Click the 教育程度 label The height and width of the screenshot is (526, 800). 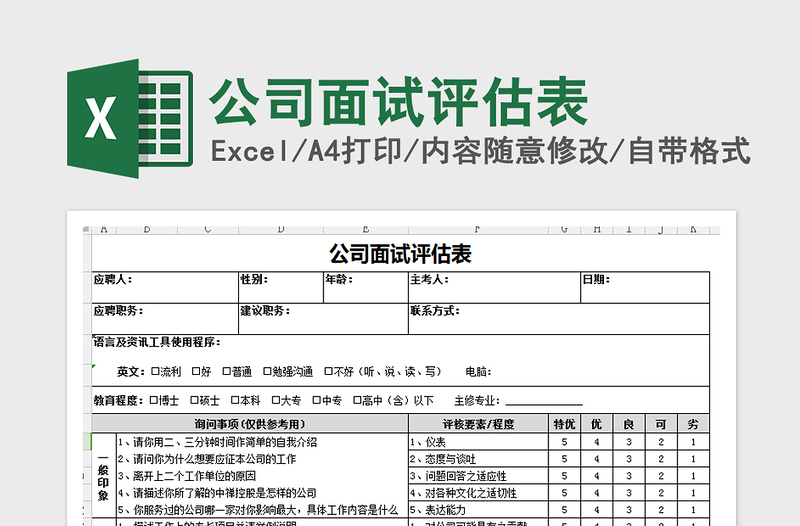[118, 401]
